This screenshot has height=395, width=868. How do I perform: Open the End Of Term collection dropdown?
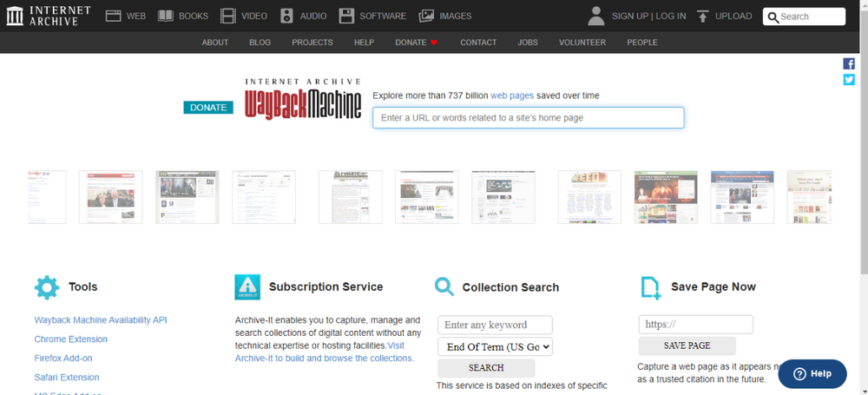(x=495, y=346)
